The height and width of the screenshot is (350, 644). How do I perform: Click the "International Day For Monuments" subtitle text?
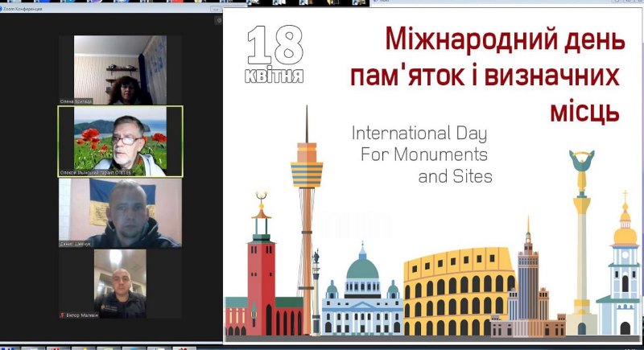coord(420,142)
